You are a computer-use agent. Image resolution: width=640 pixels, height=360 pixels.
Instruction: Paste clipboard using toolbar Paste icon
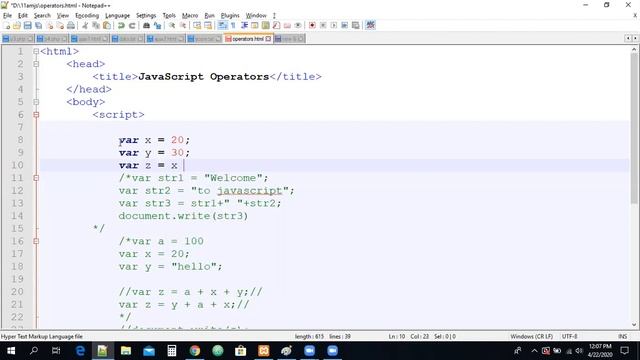pyautogui.click(x=107, y=25)
